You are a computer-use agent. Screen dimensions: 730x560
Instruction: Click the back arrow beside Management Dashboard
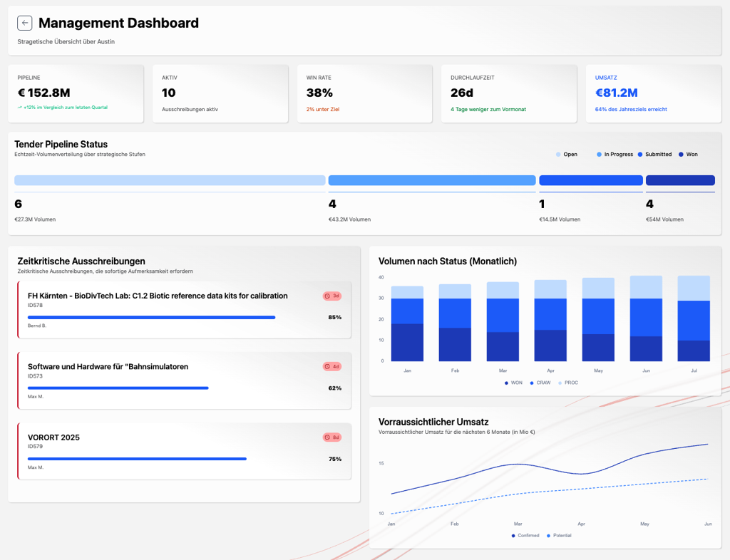[25, 23]
